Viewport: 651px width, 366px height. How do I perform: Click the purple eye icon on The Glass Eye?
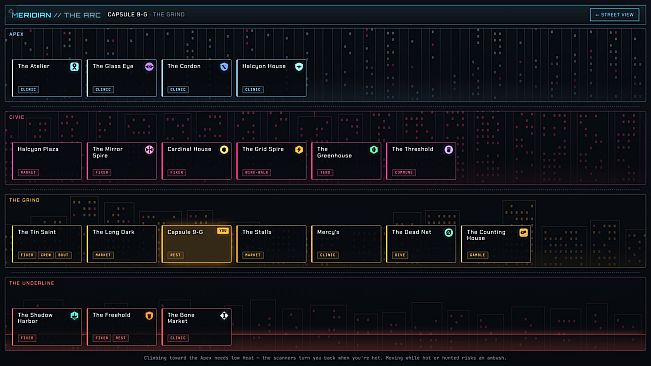coord(149,66)
